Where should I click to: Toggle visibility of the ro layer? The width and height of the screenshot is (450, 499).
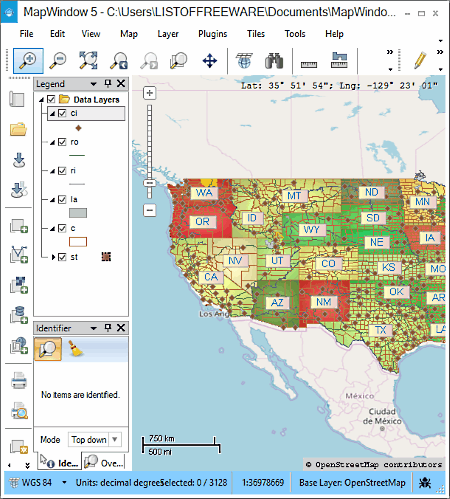[62, 142]
